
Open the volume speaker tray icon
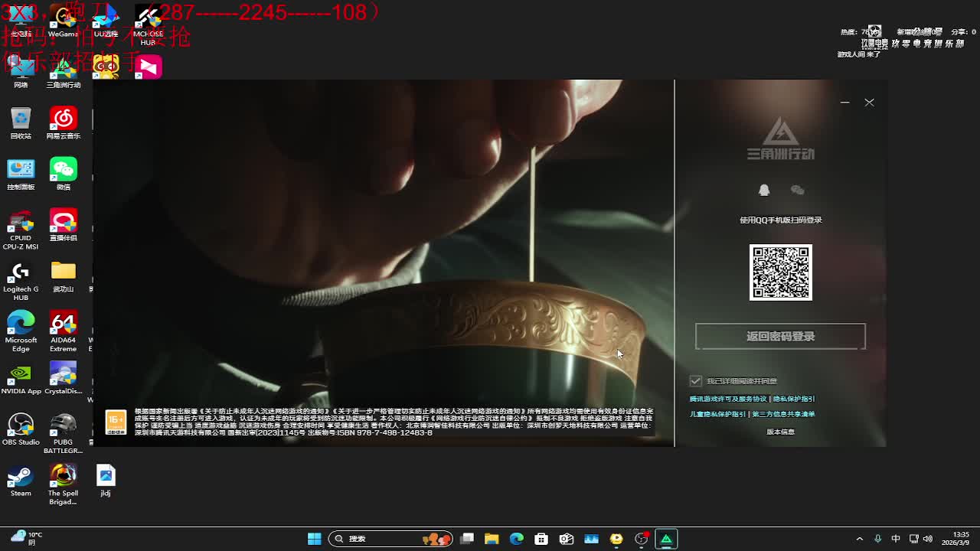click(928, 539)
